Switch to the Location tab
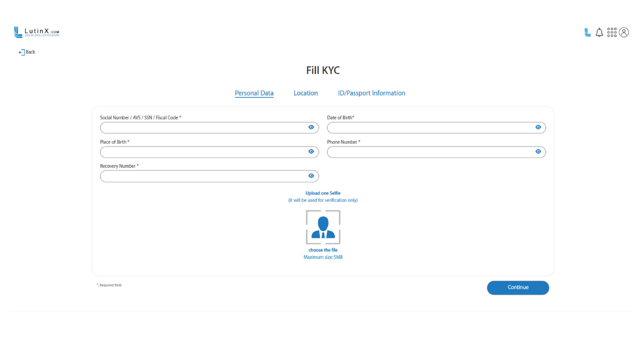This screenshot has height=338, width=644. coord(305,93)
